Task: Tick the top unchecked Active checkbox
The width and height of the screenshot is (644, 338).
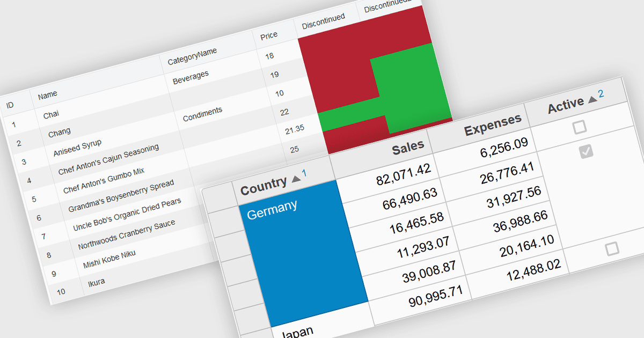Action: point(580,127)
